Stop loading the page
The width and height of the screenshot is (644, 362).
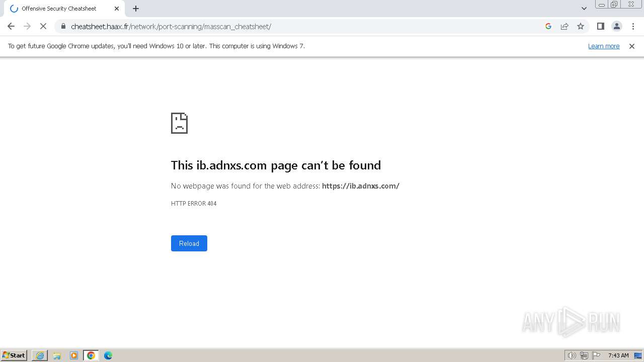(43, 26)
